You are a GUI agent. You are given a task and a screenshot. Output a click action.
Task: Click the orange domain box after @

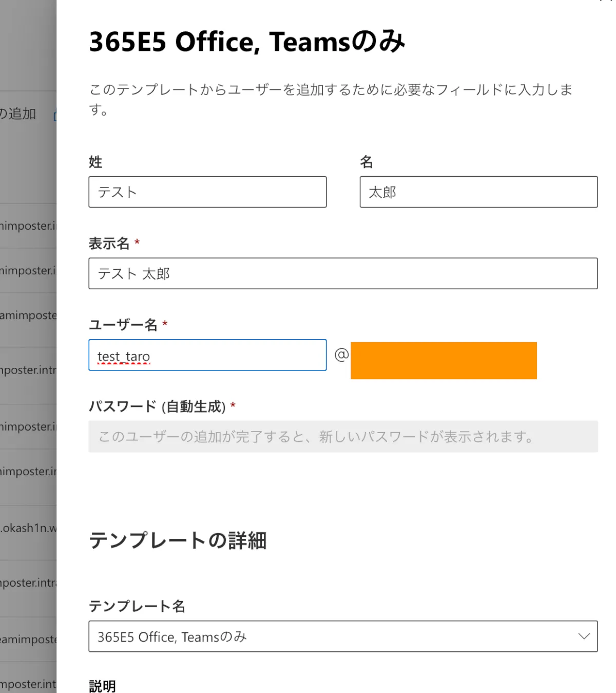[x=444, y=361]
